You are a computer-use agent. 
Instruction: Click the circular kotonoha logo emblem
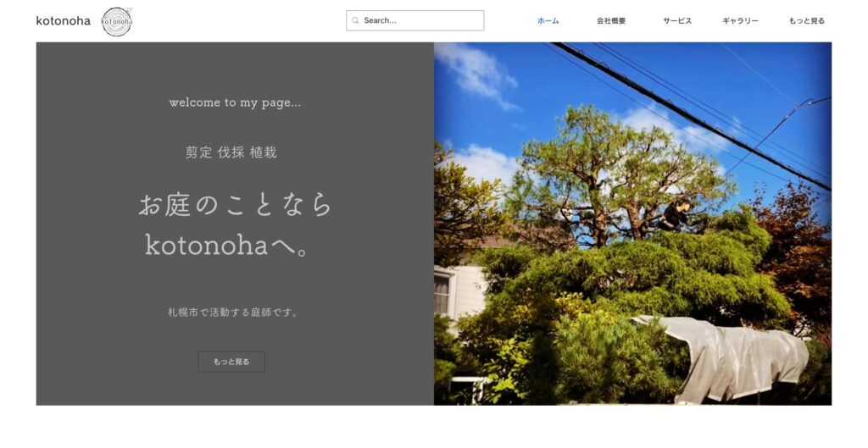click(x=116, y=21)
